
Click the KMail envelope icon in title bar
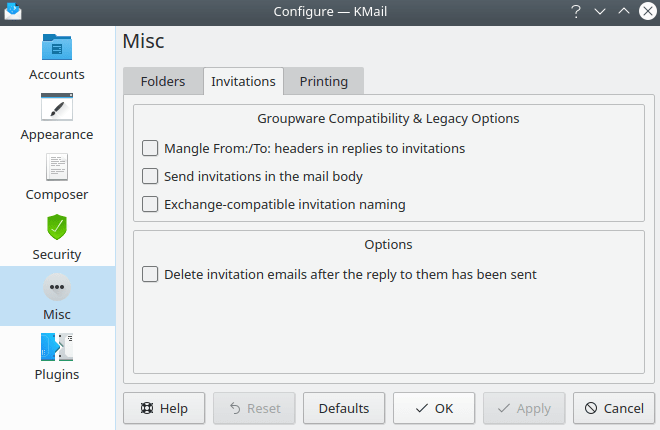[13, 11]
